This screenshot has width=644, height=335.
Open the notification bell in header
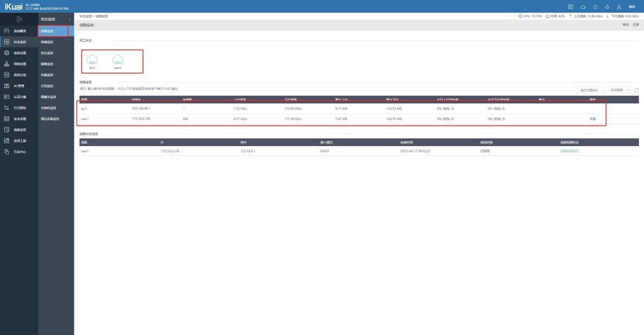pyautogui.click(x=607, y=6)
